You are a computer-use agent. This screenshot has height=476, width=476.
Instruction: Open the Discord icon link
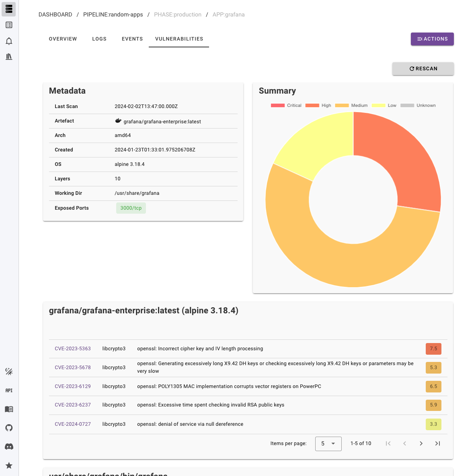(9, 447)
